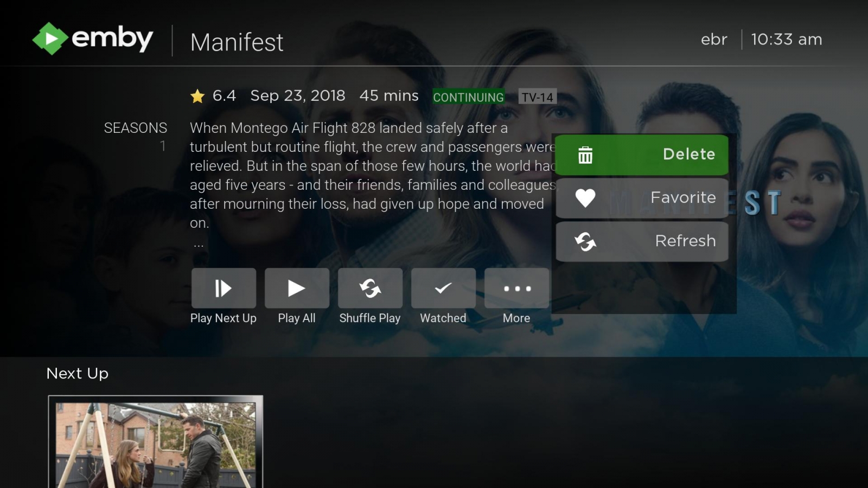
Task: Click the SEASONS label
Action: (x=136, y=128)
